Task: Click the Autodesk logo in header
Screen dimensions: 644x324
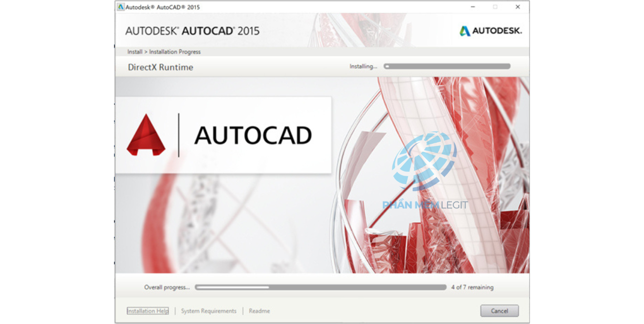Action: pyautogui.click(x=491, y=31)
